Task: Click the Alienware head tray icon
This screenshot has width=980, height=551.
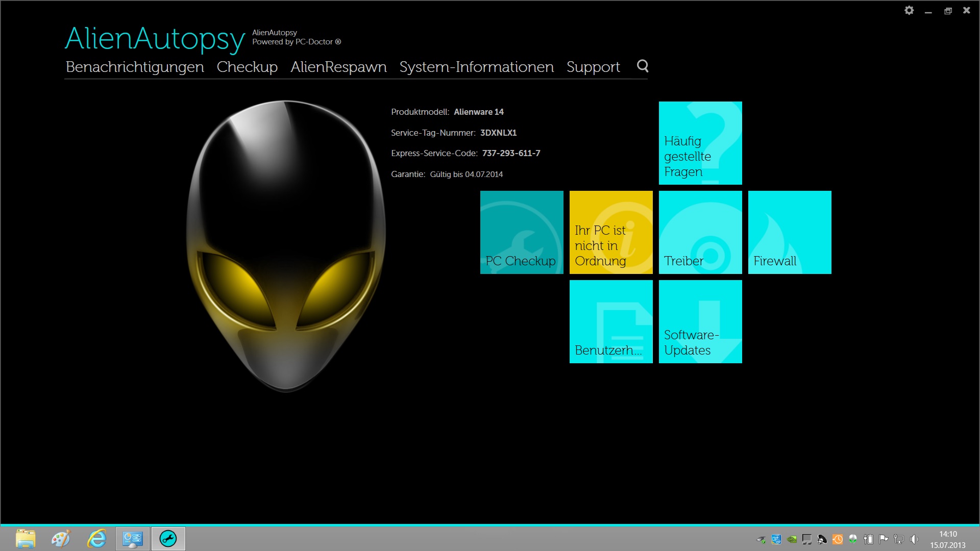Action: pyautogui.click(x=853, y=539)
